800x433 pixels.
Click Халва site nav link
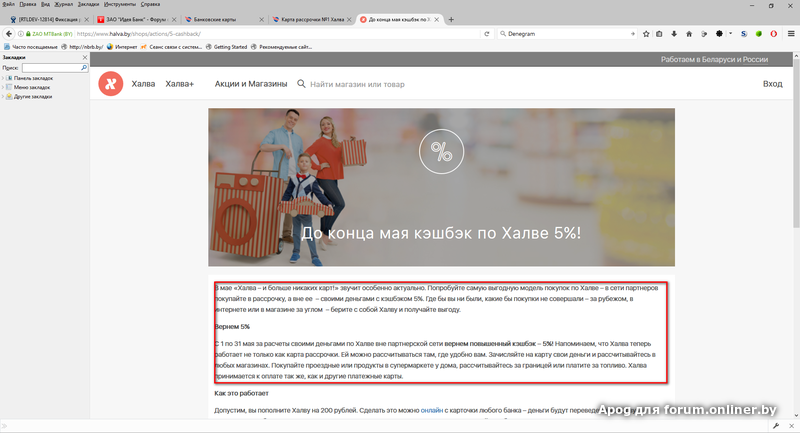click(143, 84)
